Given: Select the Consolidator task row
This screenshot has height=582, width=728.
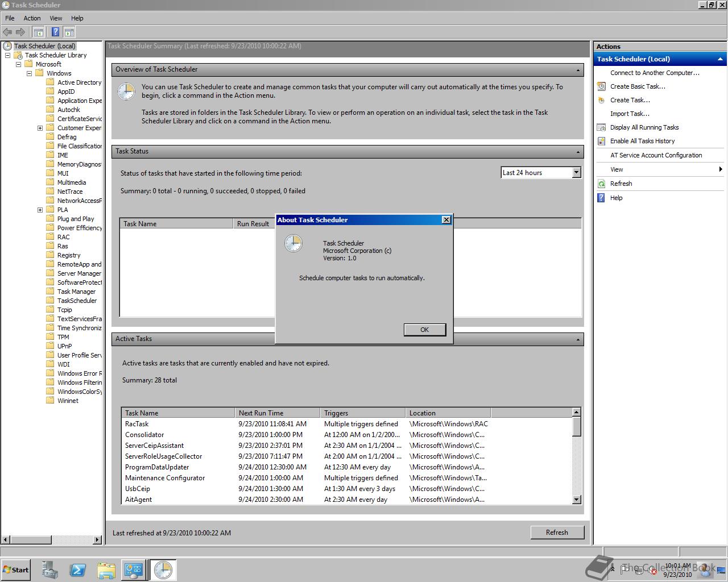Looking at the screenshot, I should 346,435.
